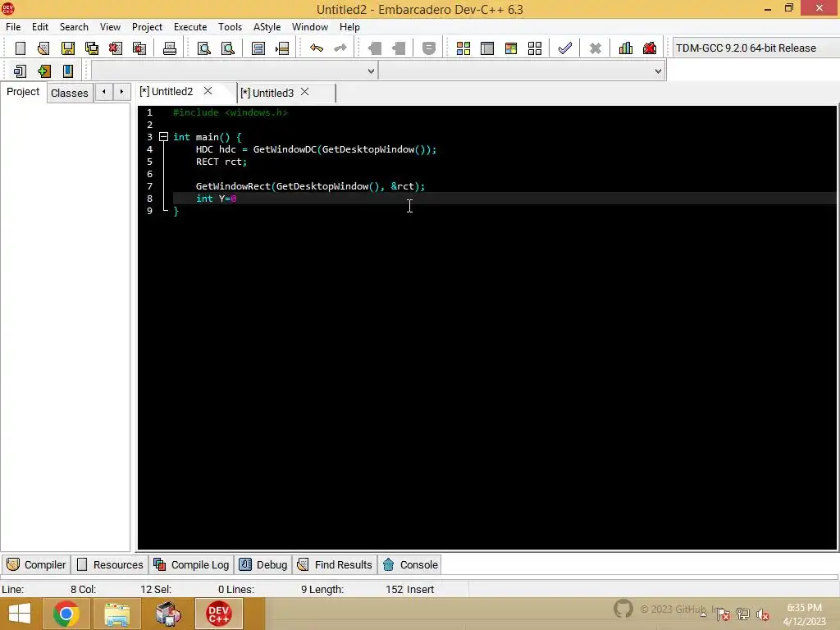Show the Compiler bottom tab
The width and height of the screenshot is (840, 630).
click(x=36, y=564)
